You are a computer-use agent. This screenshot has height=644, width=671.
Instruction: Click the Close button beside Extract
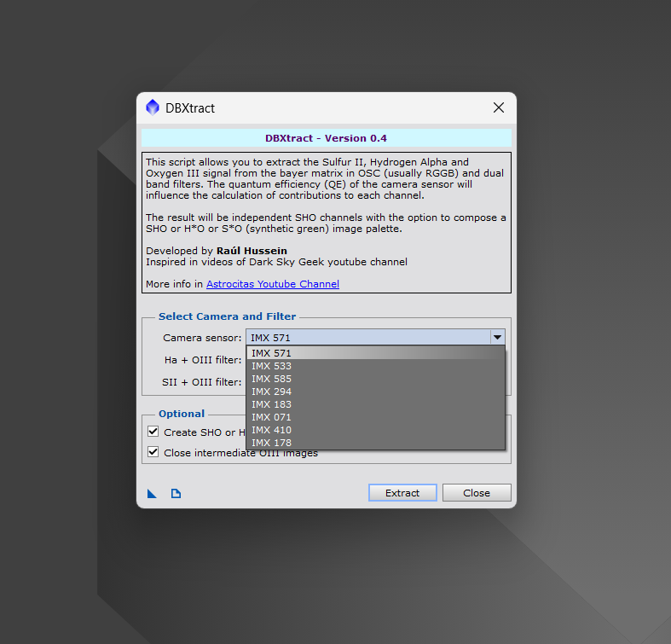pyautogui.click(x=477, y=493)
